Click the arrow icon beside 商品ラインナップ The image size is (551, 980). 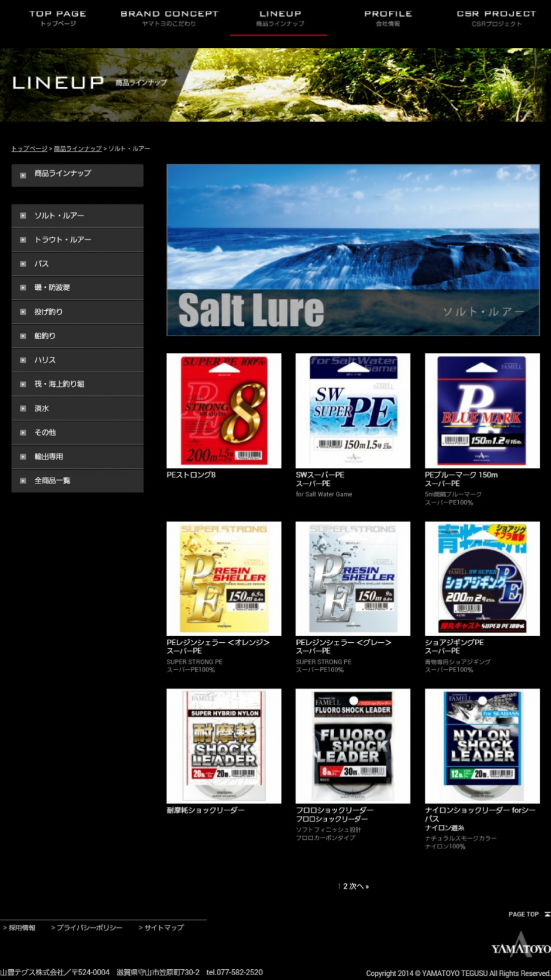(x=23, y=176)
